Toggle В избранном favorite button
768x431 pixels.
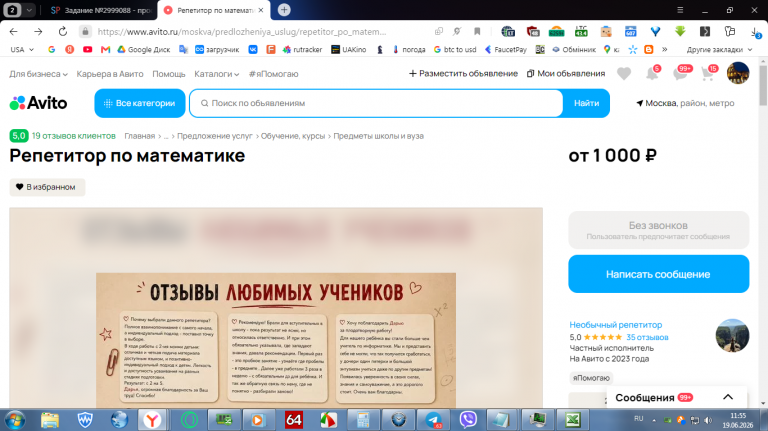pos(47,187)
